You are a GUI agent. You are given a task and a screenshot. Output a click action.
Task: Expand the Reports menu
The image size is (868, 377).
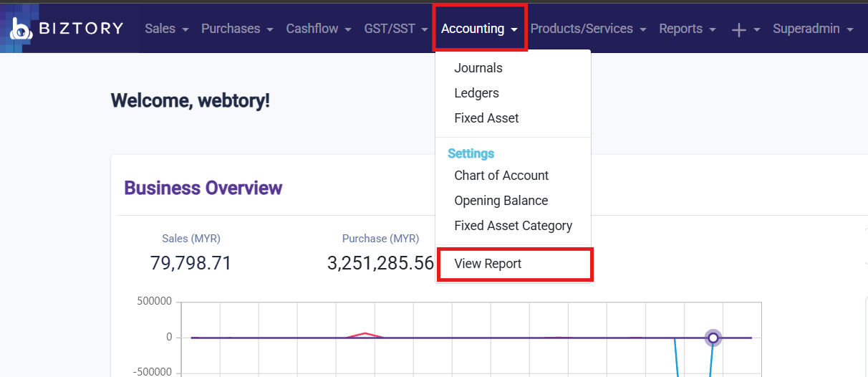click(687, 29)
